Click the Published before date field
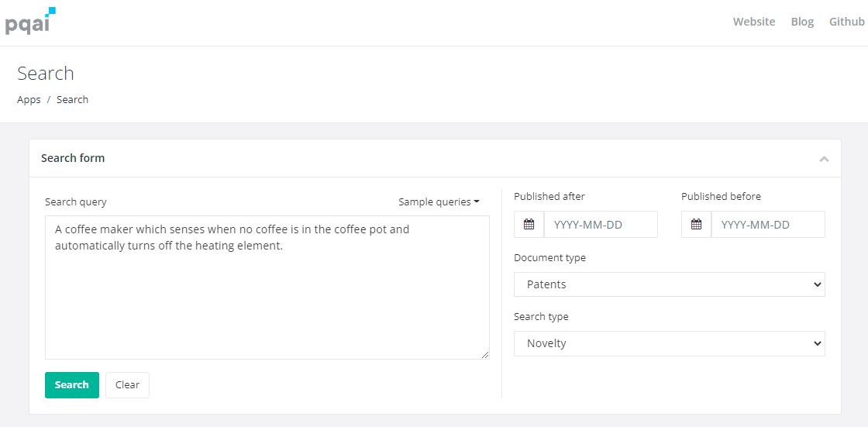The image size is (868, 427). [768, 224]
